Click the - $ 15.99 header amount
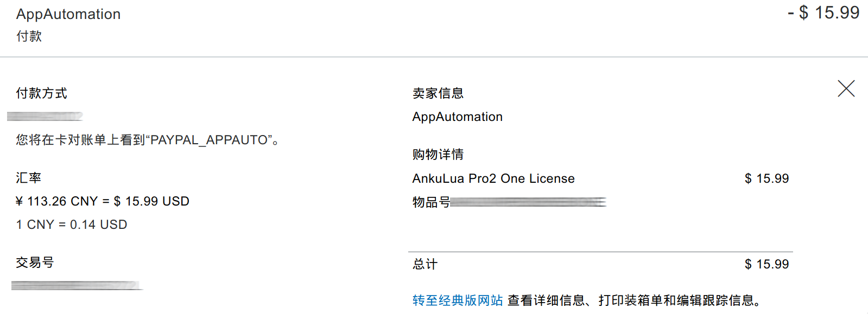Viewport: 868px width, 314px height. (x=823, y=12)
